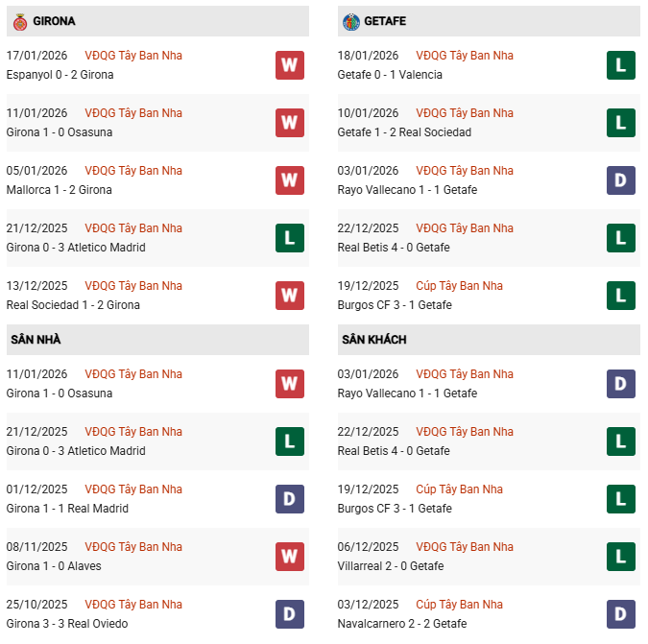Open the VĐQG Tây Ban Nha link dated 17/01/2026
648x644 pixels.
[x=133, y=56]
